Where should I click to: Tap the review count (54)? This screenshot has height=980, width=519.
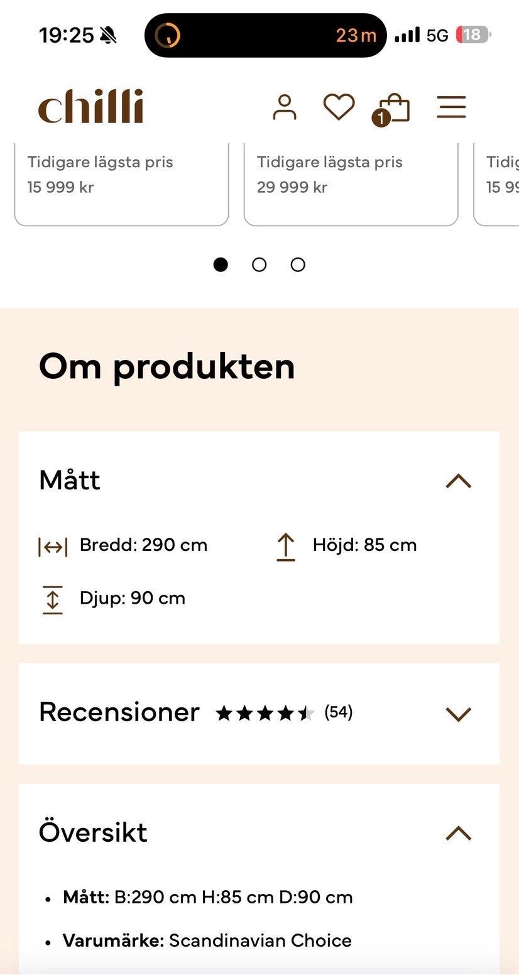(x=338, y=712)
